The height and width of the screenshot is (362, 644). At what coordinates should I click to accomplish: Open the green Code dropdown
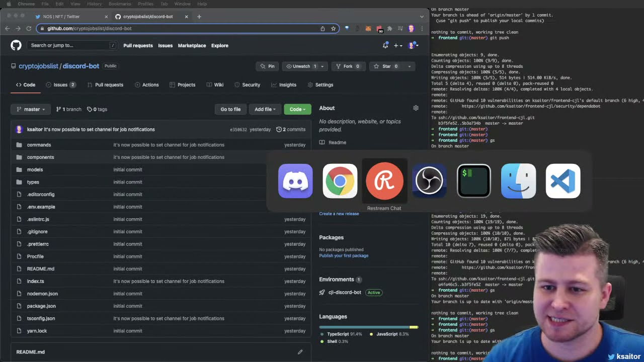pyautogui.click(x=297, y=109)
